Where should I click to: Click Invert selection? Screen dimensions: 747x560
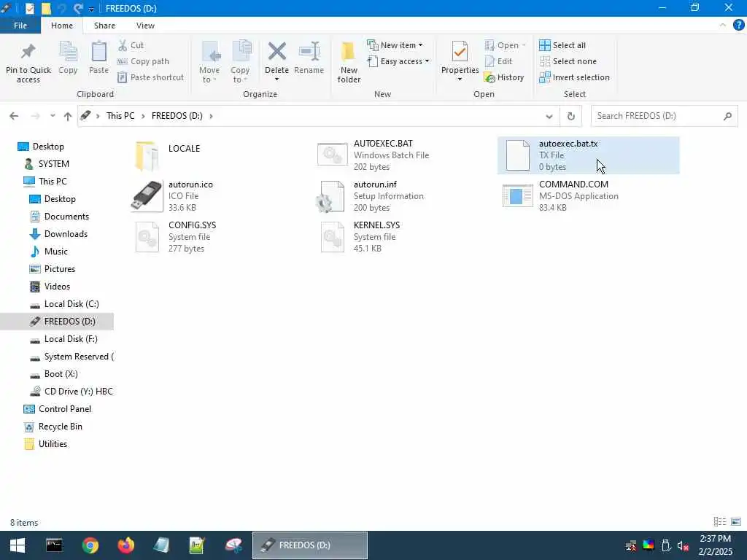(x=575, y=77)
